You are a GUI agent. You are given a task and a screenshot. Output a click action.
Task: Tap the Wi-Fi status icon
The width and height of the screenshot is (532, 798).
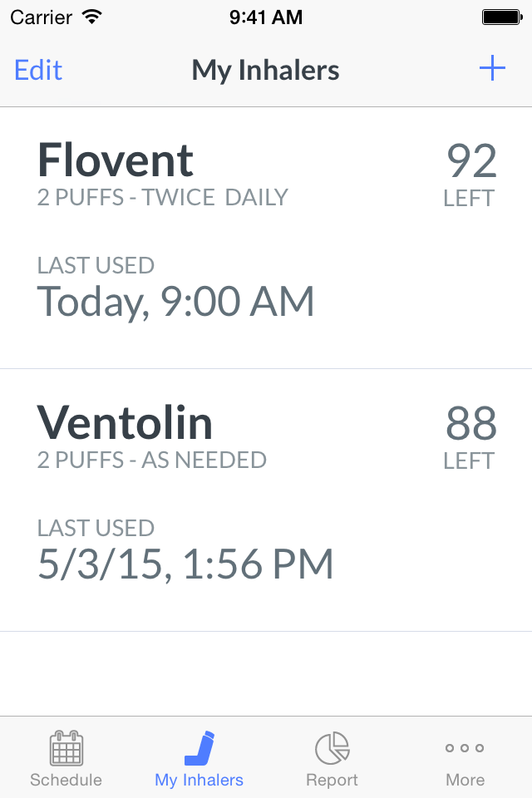click(x=92, y=17)
